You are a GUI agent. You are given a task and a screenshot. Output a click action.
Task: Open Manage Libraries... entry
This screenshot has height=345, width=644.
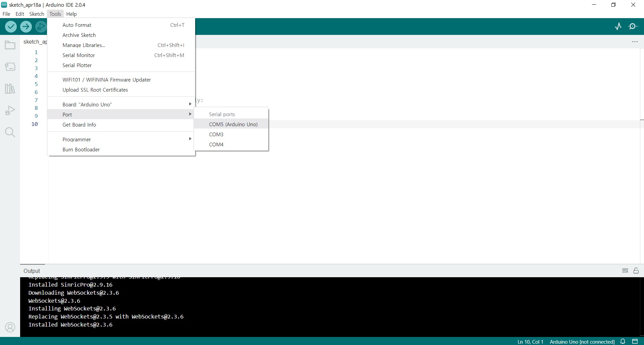(x=121, y=45)
